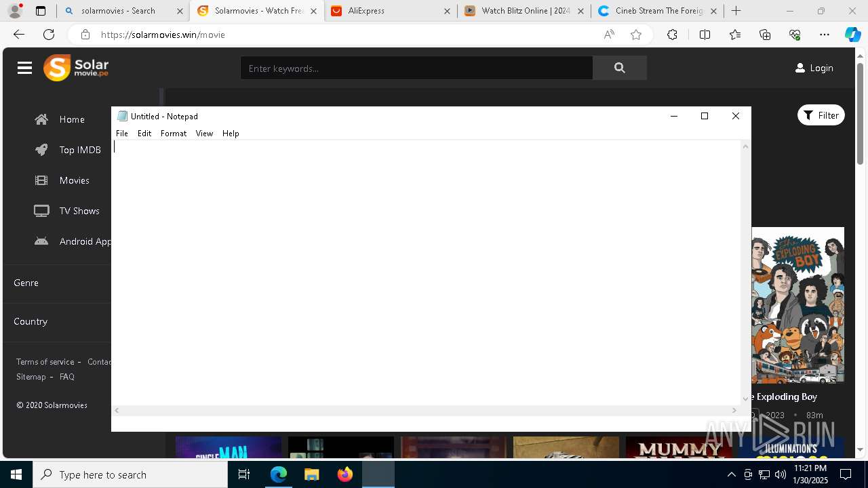868x488 pixels.
Task: Click Notepad scroll-left arrow
Action: click(x=117, y=410)
